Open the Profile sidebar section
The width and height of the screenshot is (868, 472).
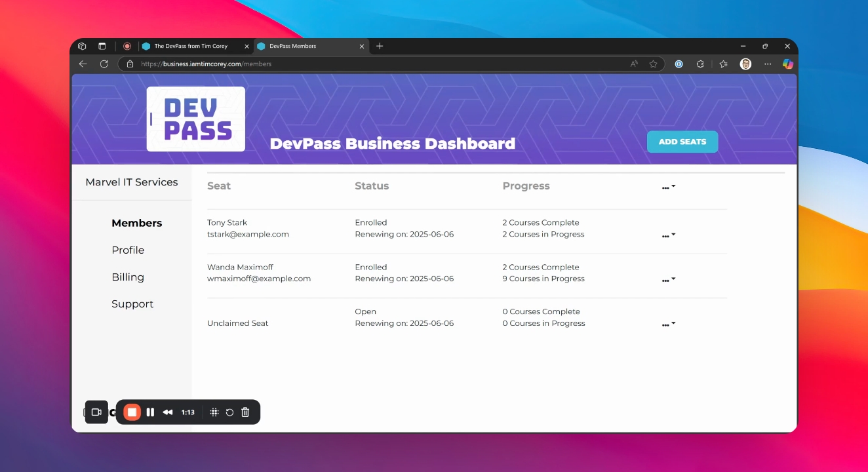click(128, 250)
